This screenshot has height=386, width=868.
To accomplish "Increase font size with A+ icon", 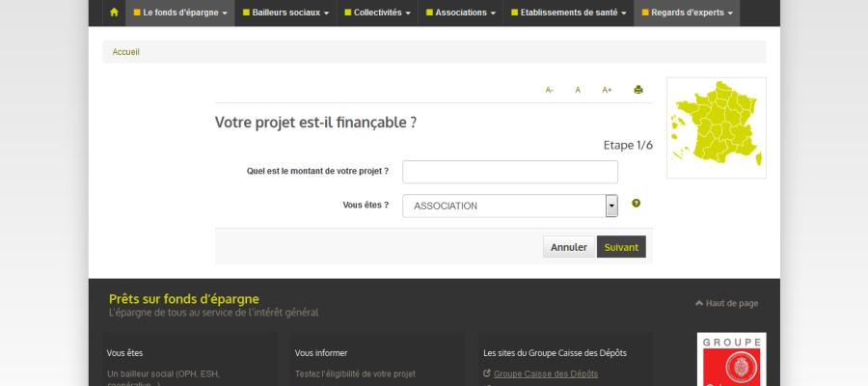I will 607,90.
